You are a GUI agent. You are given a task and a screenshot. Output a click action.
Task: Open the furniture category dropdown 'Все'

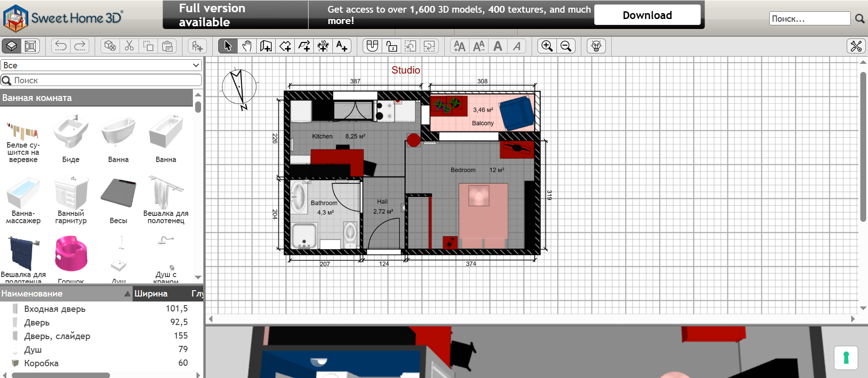pos(101,65)
